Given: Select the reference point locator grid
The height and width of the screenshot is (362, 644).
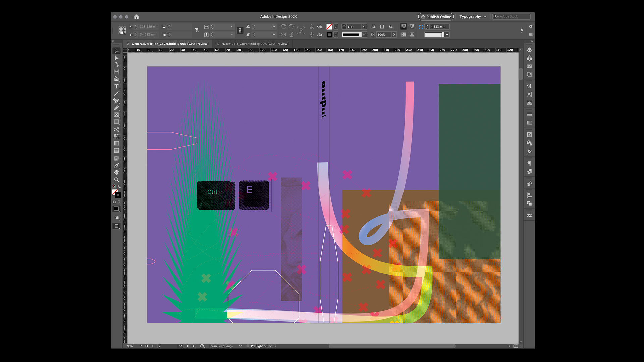Looking at the screenshot, I should click(122, 31).
